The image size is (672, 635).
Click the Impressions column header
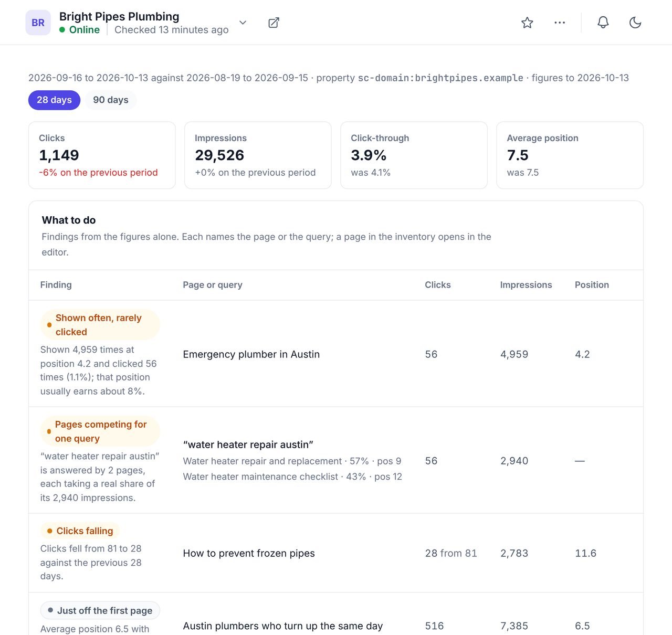click(526, 285)
